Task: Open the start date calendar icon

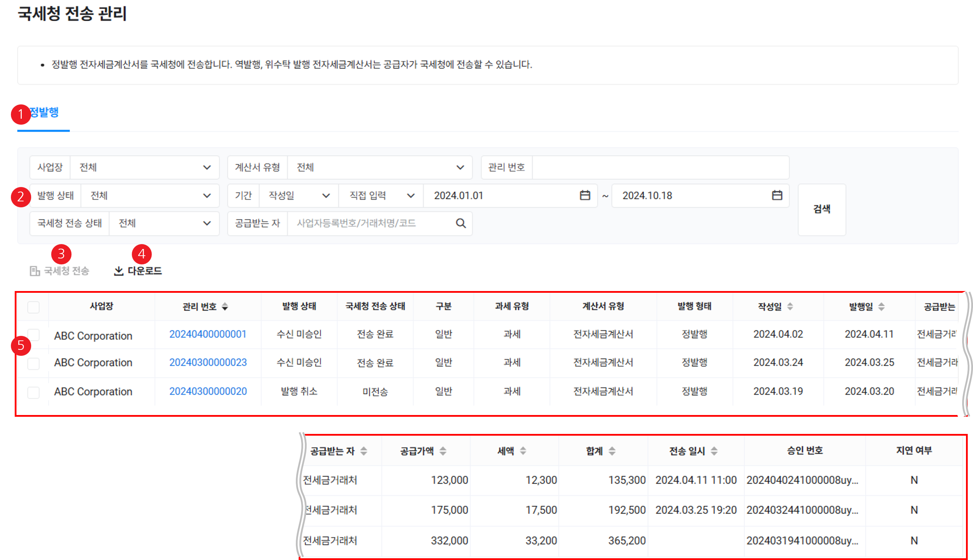Action: pos(585,195)
